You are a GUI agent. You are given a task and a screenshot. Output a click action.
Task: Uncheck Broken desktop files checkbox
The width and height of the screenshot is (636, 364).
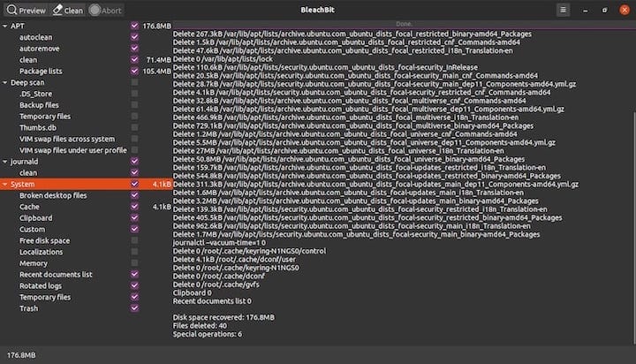point(134,195)
